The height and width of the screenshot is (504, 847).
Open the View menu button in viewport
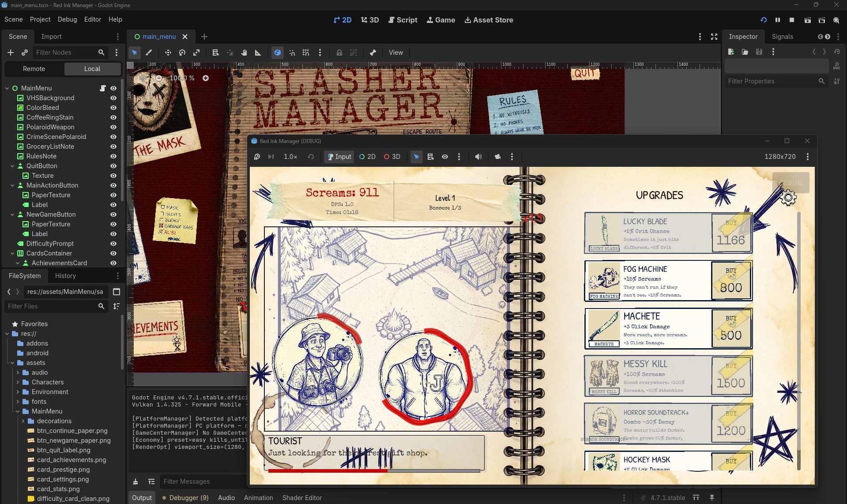pos(395,53)
